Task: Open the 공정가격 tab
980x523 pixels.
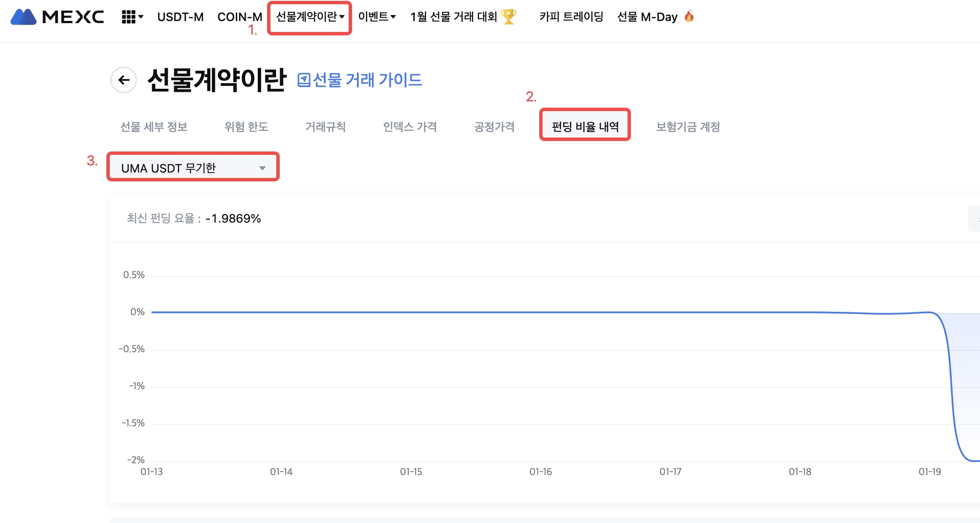Action: pyautogui.click(x=495, y=127)
